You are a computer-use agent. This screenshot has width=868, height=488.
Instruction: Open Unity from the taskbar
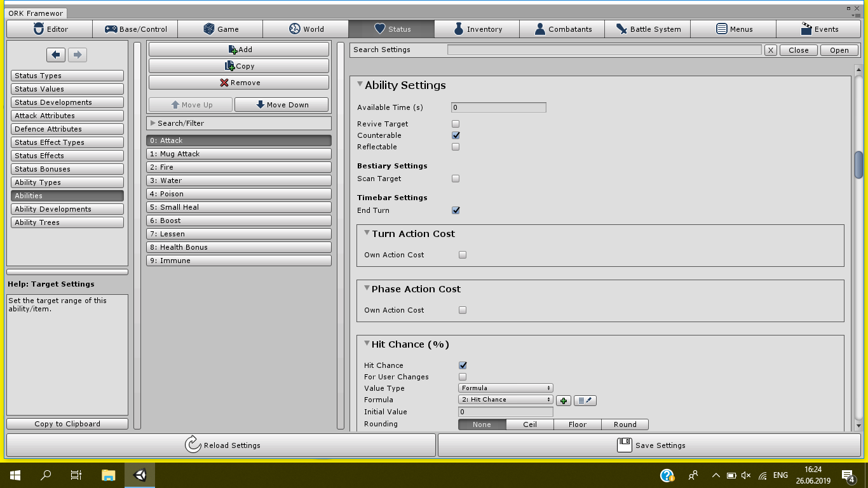[x=140, y=475]
